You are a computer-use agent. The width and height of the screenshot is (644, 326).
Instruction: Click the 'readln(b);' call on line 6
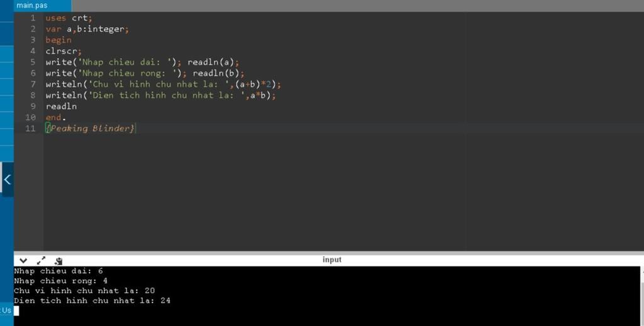point(218,73)
